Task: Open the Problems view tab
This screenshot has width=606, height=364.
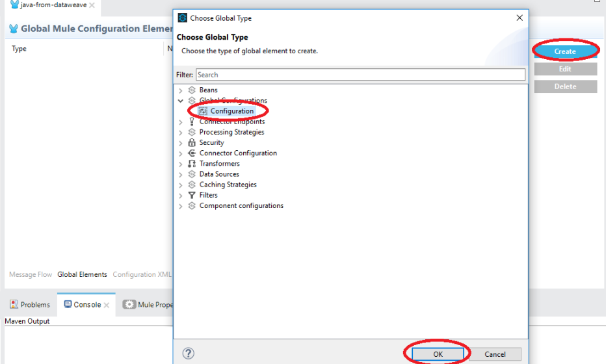Action: pos(30,304)
